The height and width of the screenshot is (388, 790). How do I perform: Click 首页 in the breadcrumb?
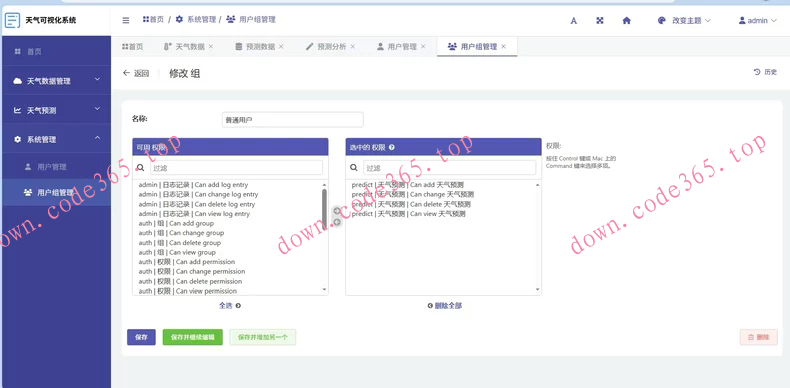tap(153, 20)
